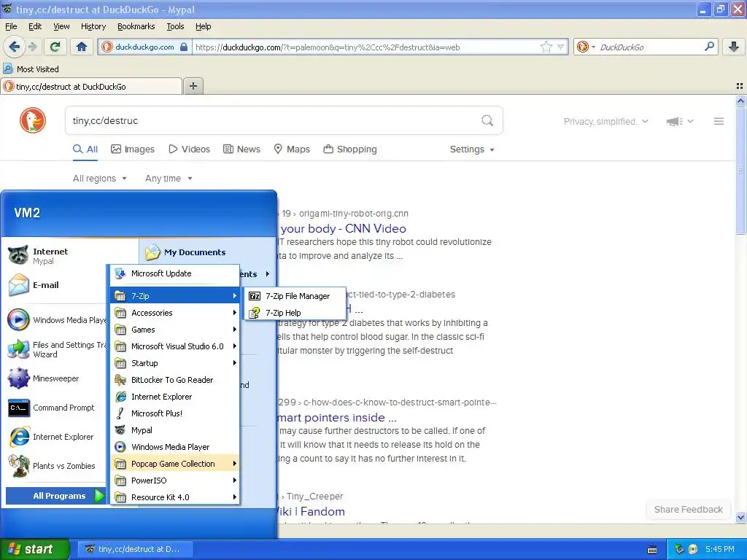
Task: Expand Microsoft Visual Studio 6.0 folder
Action: 175,346
